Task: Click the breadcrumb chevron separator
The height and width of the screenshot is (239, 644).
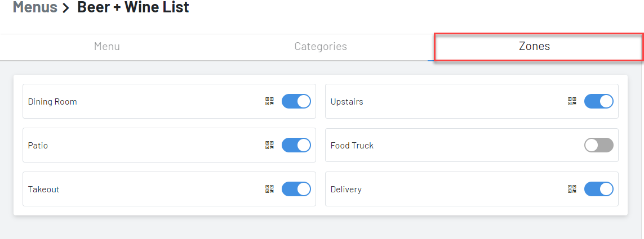Action: [66, 8]
